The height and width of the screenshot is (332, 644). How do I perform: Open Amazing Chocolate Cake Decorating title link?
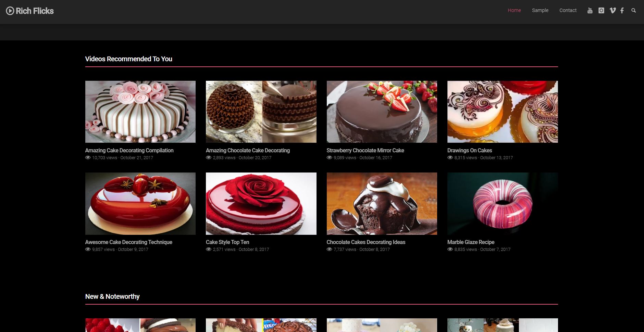coord(248,150)
